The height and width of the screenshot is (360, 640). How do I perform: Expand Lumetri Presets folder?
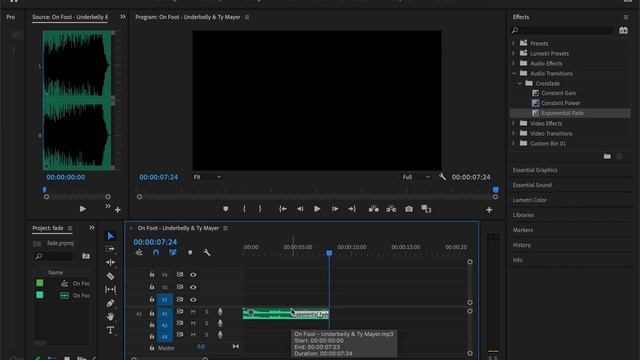point(513,53)
